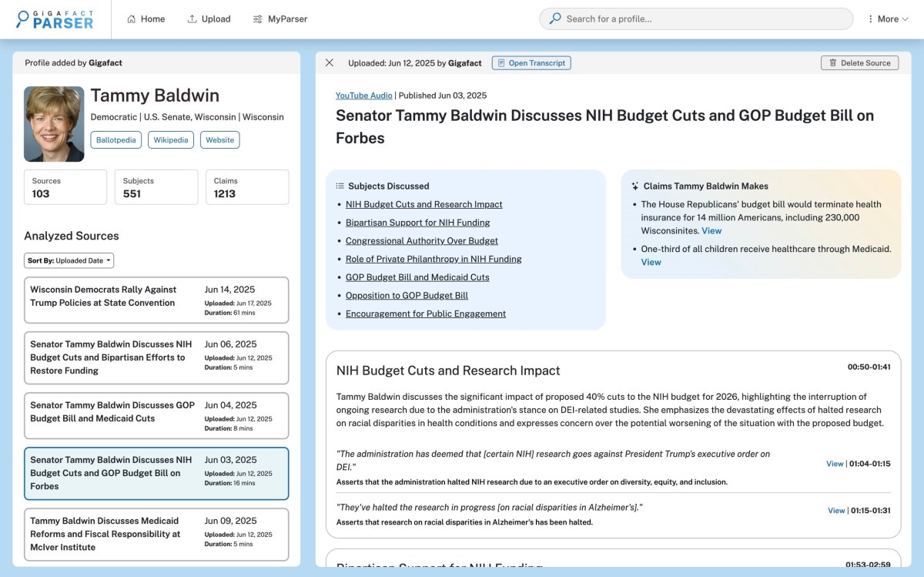This screenshot has height=577, width=924.
Task: Open GOP Budget Bill and Medicaid Cuts card
Action: point(156,416)
